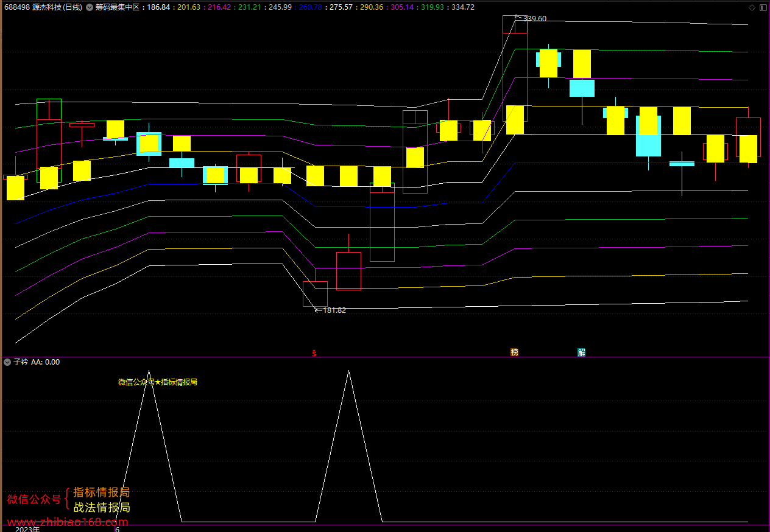
Task: Click the lowest candlestick near 181.82
Action: click(x=315, y=294)
